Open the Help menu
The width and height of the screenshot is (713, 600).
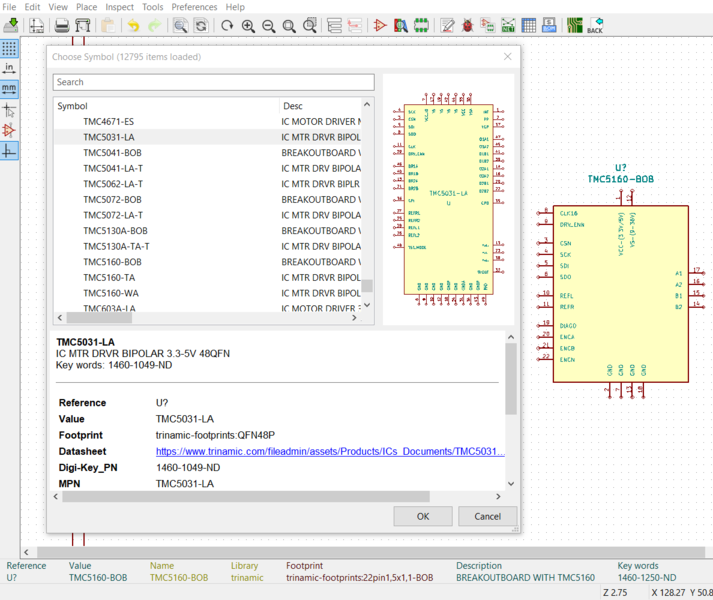pos(235,7)
